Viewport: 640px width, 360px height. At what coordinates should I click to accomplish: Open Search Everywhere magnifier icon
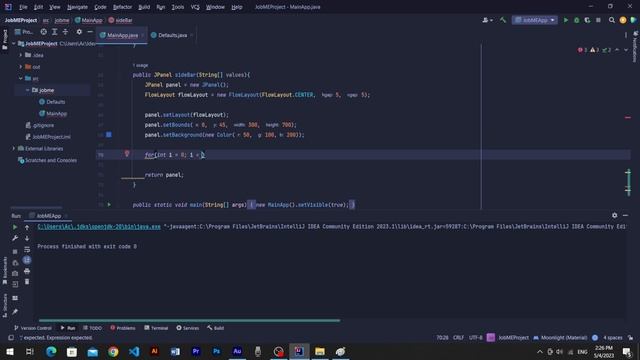pyautogui.click(x=611, y=20)
